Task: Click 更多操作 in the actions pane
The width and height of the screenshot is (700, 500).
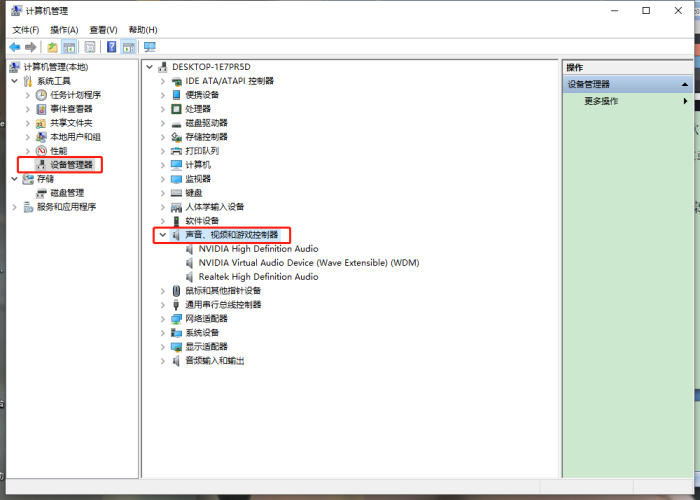Action: click(601, 101)
